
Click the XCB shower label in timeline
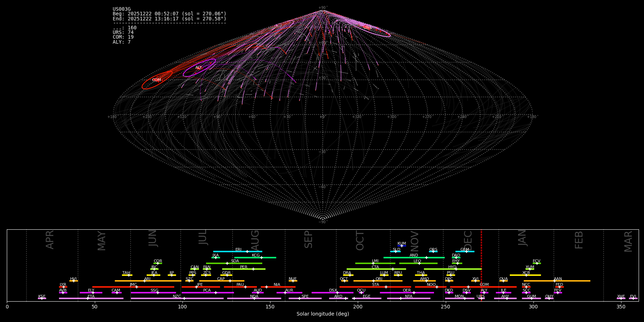click(x=526, y=273)
